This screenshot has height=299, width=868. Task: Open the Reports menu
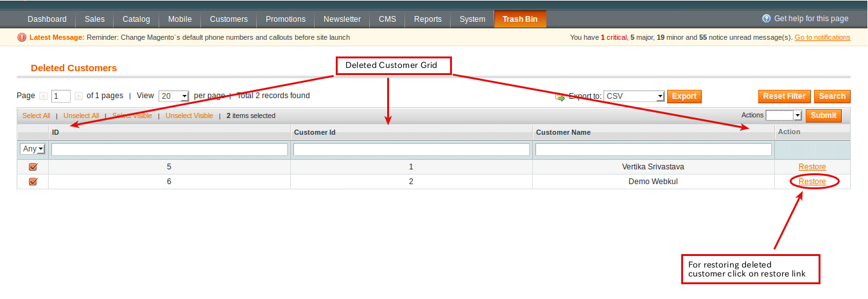(428, 19)
